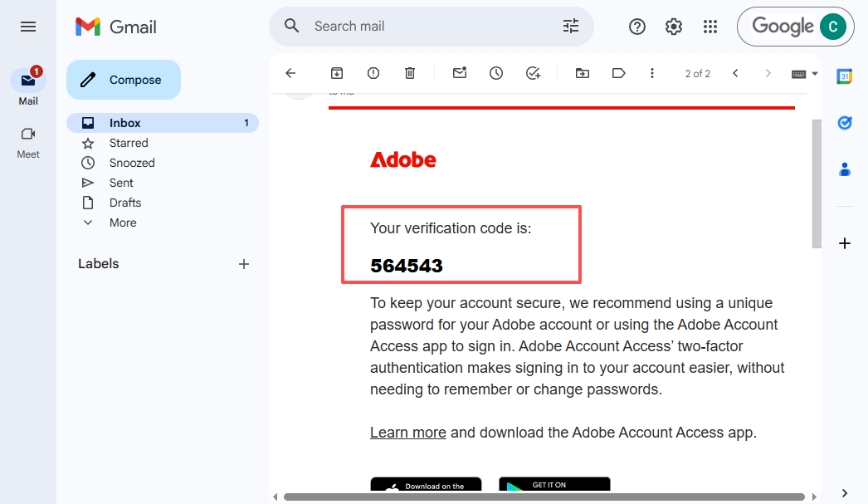Click the horizontal scrollbar at bottom
Screen dimensions: 868x504
pos(544,497)
